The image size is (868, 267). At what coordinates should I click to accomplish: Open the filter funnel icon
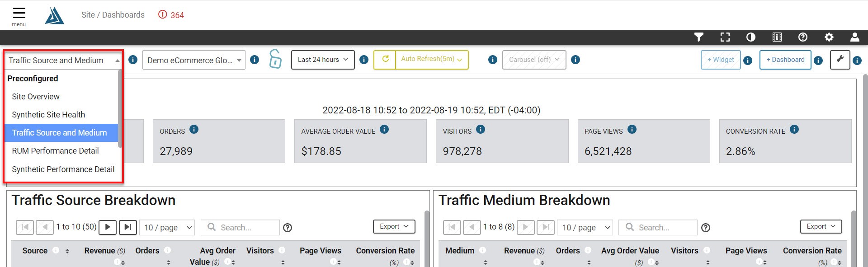[699, 37]
